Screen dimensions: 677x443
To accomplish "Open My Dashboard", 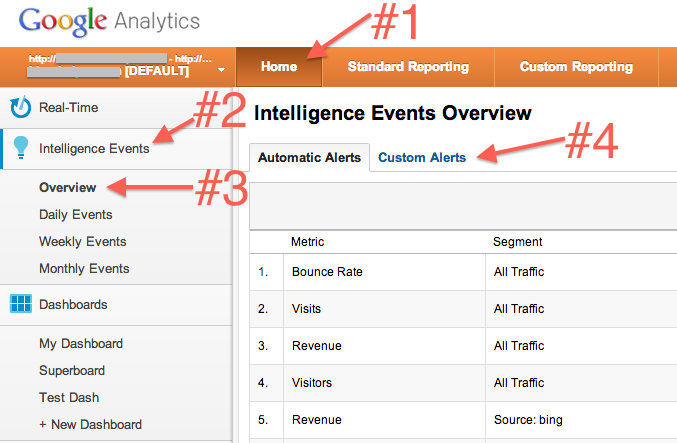I will 81,344.
